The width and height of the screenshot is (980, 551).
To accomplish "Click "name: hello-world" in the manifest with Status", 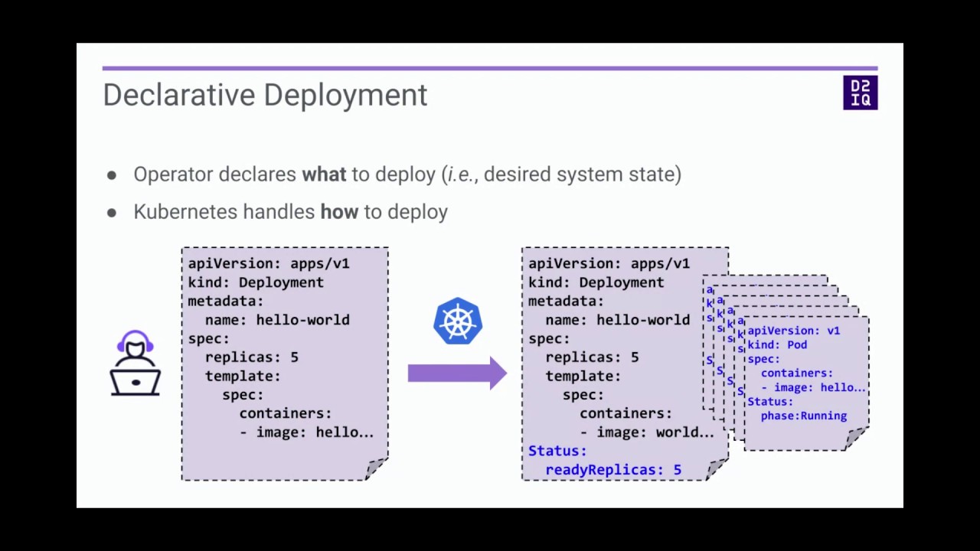I will [x=617, y=320].
